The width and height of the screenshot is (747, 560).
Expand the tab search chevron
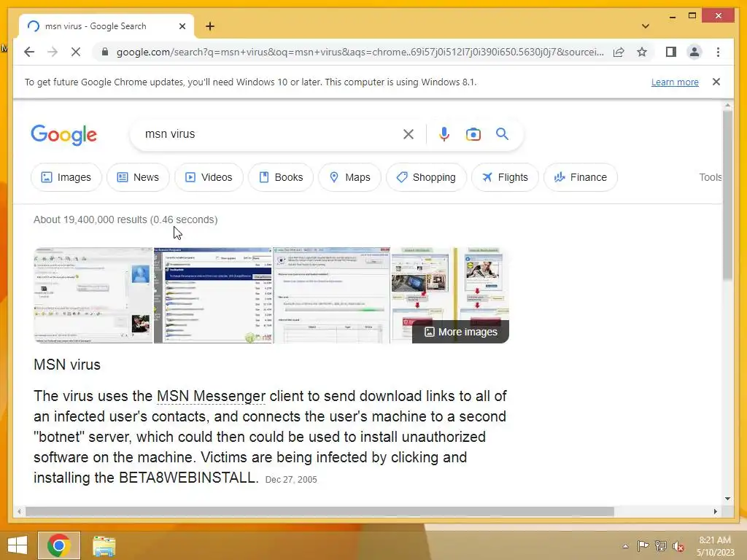(645, 26)
